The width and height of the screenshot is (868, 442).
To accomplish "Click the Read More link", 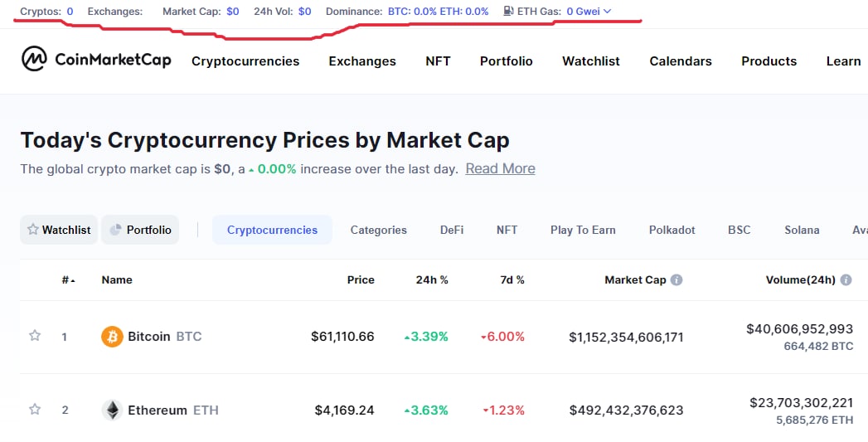I will (x=501, y=168).
